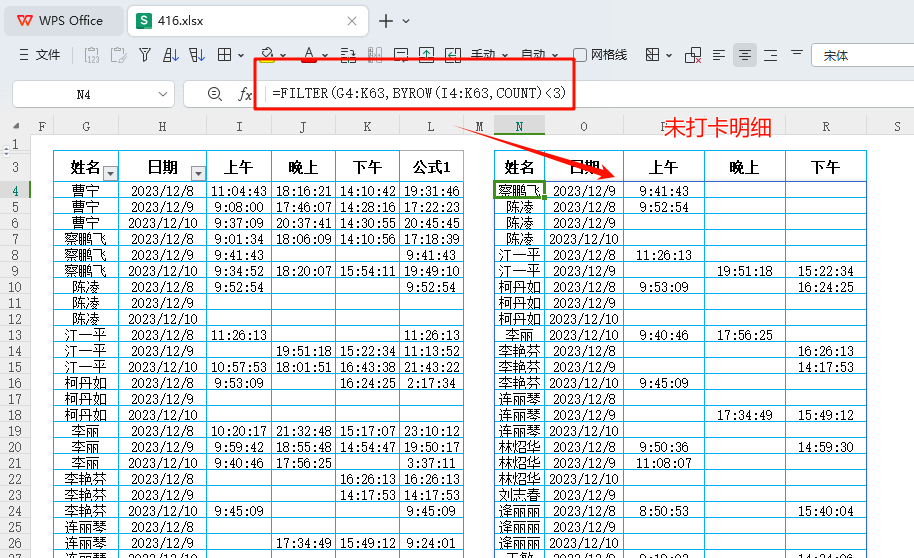Click the align right icon

pos(771,55)
